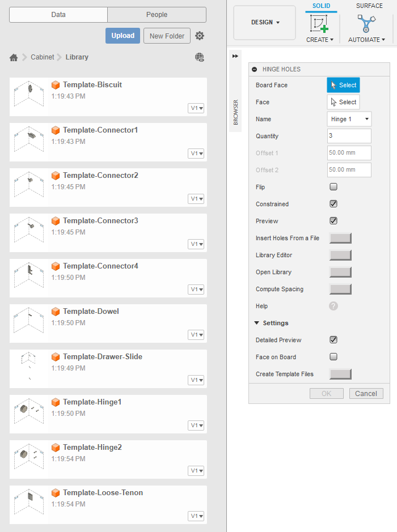Viewport: 397px width, 532px height.
Task: Click Cancel in Hinge Holes dialog
Action: pos(366,393)
